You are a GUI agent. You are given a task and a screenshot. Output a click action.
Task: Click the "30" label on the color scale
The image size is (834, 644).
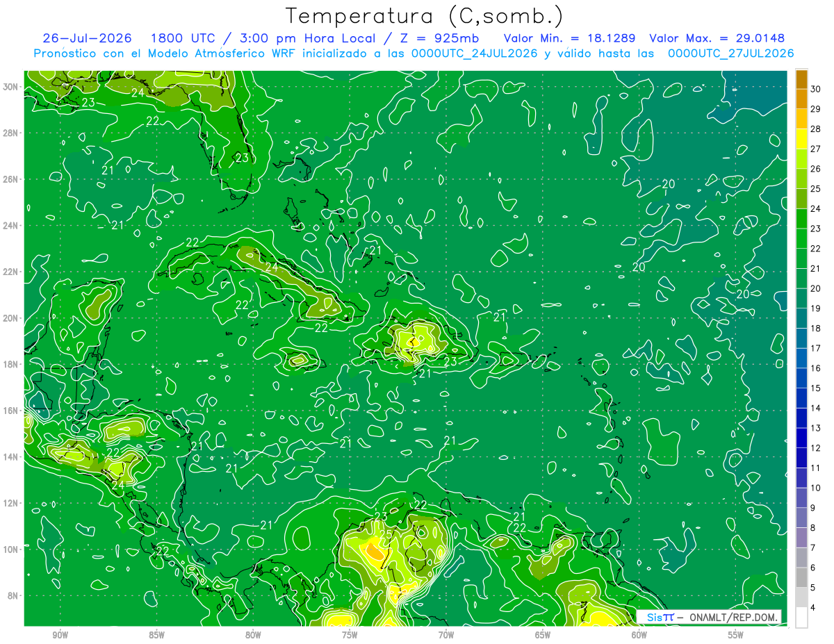816,90
